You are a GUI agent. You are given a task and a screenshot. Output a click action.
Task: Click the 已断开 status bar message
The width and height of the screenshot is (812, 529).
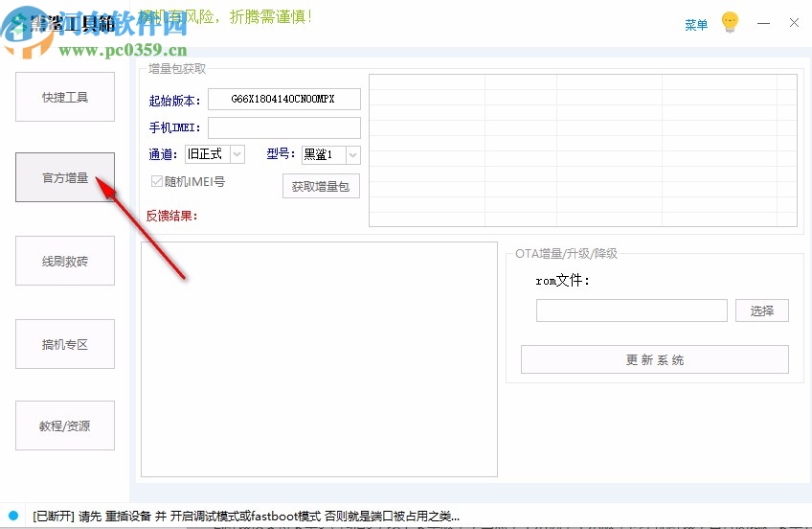pyautogui.click(x=246, y=516)
